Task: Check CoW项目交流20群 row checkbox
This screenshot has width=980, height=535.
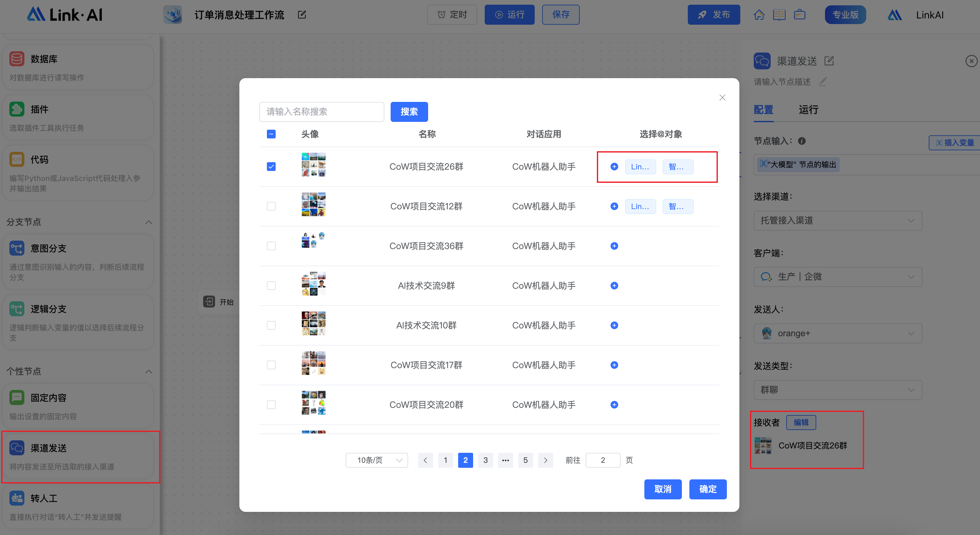Action: click(x=271, y=404)
